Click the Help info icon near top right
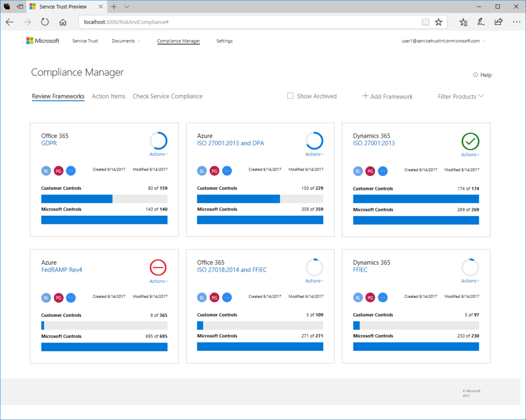526x420 pixels. click(475, 74)
